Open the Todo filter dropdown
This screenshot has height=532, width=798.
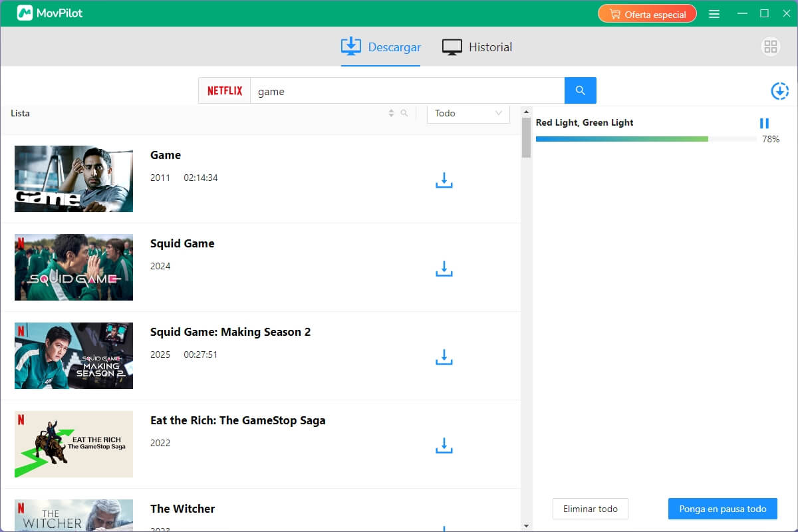coord(468,113)
